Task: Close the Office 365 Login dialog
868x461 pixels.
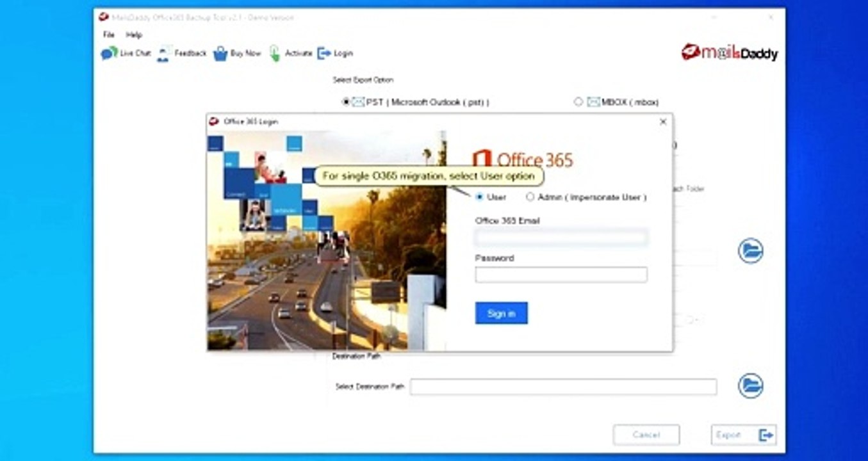Action: click(663, 122)
